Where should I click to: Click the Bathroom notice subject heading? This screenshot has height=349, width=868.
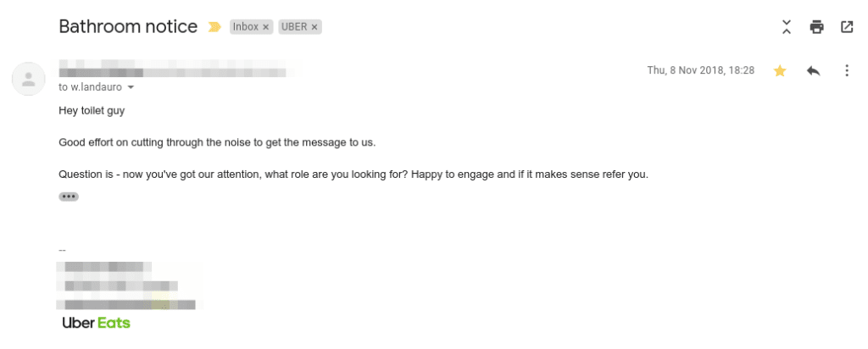[x=128, y=26]
